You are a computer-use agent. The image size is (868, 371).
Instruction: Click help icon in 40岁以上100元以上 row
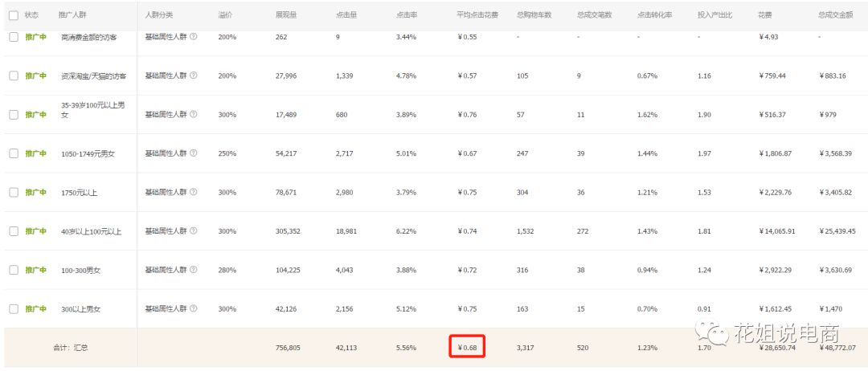pyautogui.click(x=193, y=231)
